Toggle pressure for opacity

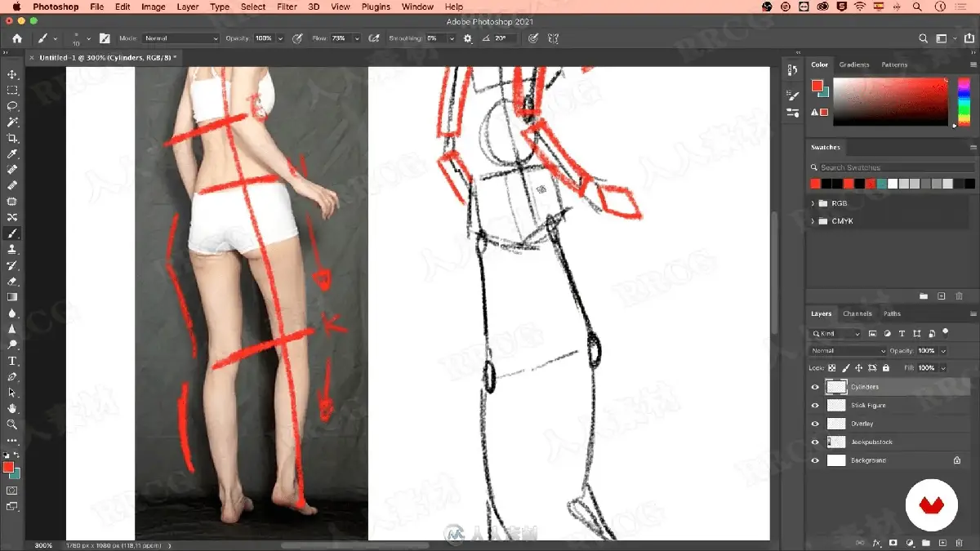point(297,38)
